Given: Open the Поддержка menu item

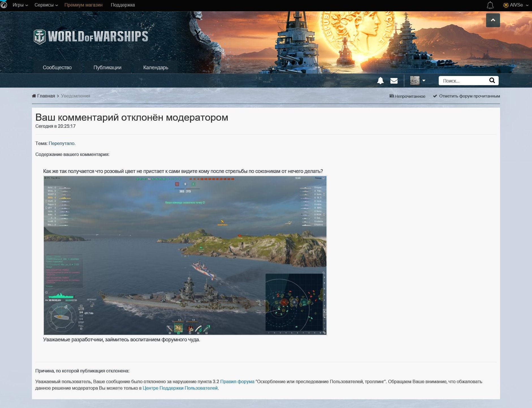Looking at the screenshot, I should click(123, 5).
